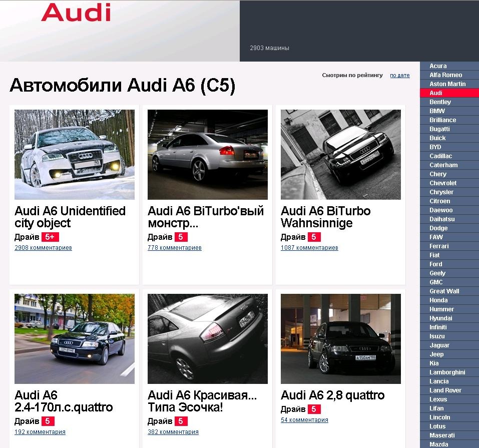This screenshot has width=479, height=448.
Task: Sort cars by date via 'по дате'
Action: [x=399, y=75]
